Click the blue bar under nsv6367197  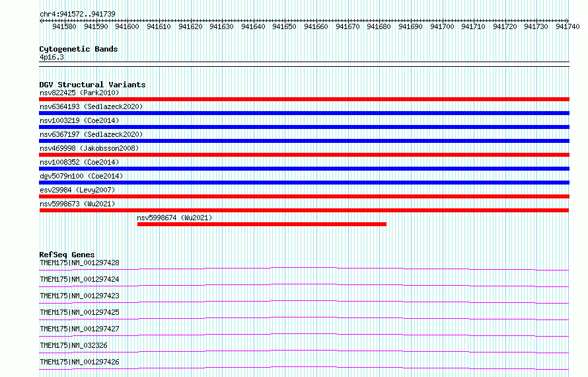pyautogui.click(x=304, y=141)
